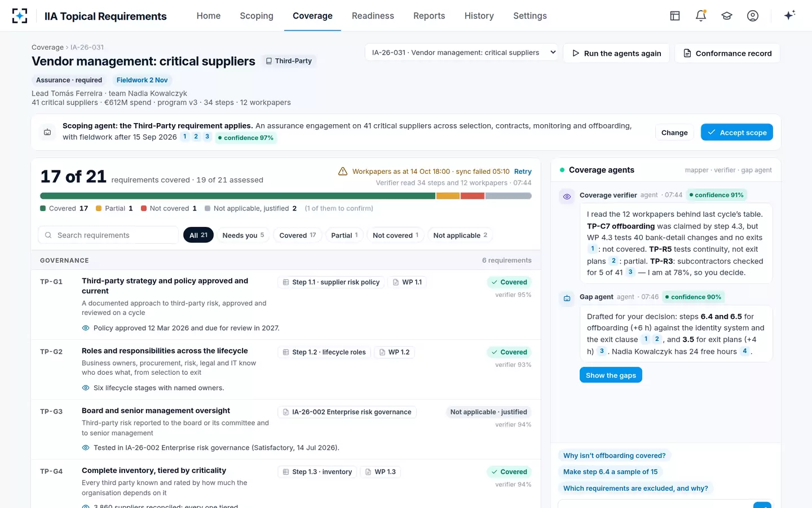
Task: Click Retry link for failed sync
Action: (x=523, y=172)
